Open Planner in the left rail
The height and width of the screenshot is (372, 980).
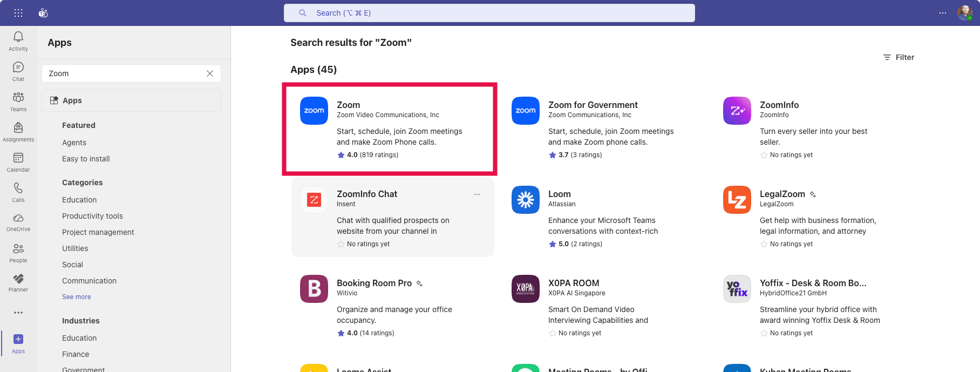[18, 279]
